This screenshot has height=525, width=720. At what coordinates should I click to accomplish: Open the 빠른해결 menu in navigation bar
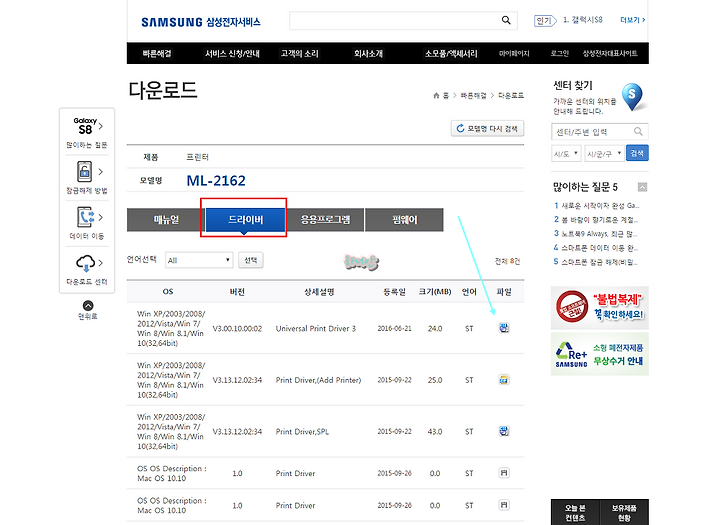point(157,53)
